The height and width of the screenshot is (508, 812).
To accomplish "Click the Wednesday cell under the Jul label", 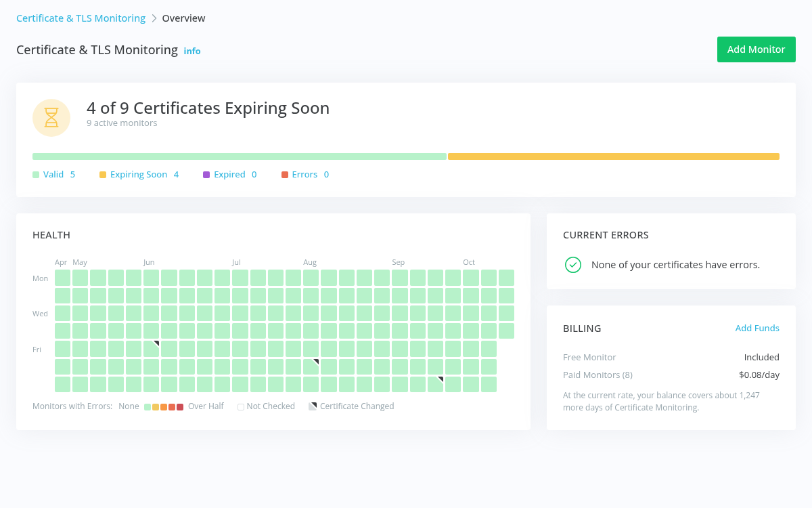I will pos(240,313).
